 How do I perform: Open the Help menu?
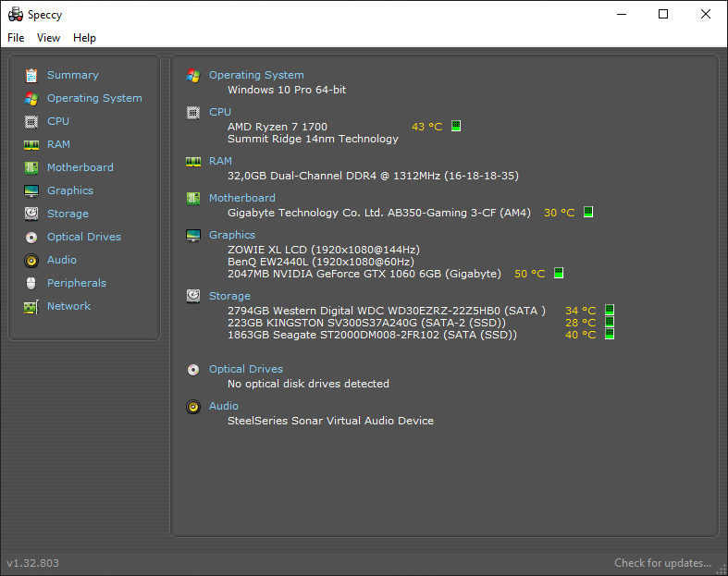click(x=84, y=38)
